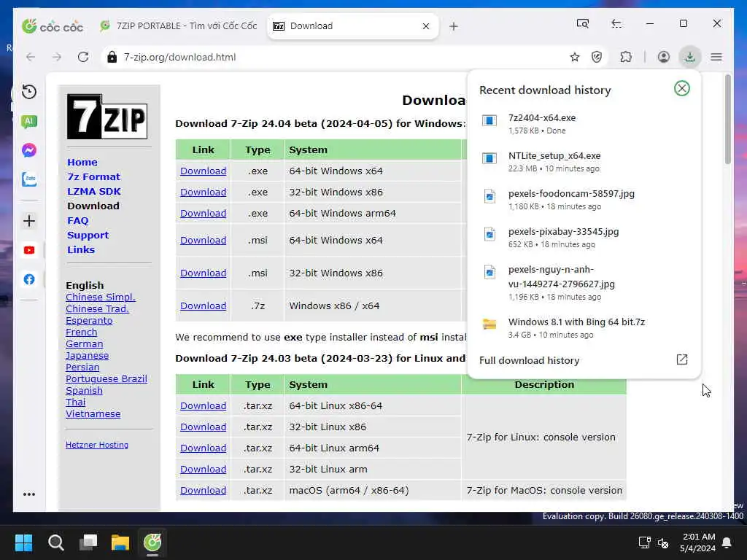Open the Links page link

pyautogui.click(x=81, y=249)
